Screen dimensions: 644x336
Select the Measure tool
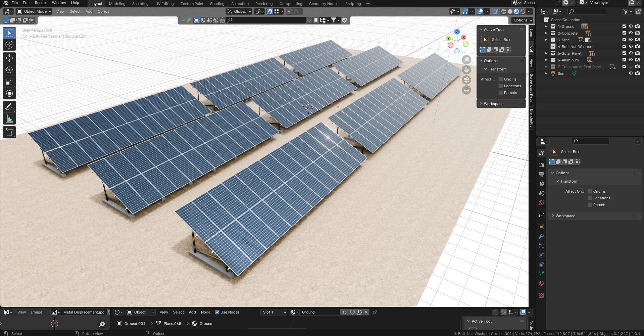[9, 119]
